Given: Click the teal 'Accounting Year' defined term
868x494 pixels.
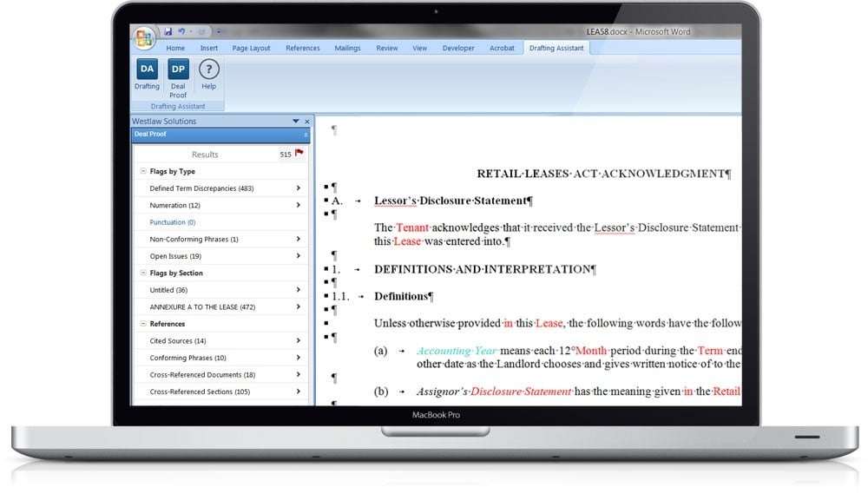Looking at the screenshot, I should tap(457, 351).
